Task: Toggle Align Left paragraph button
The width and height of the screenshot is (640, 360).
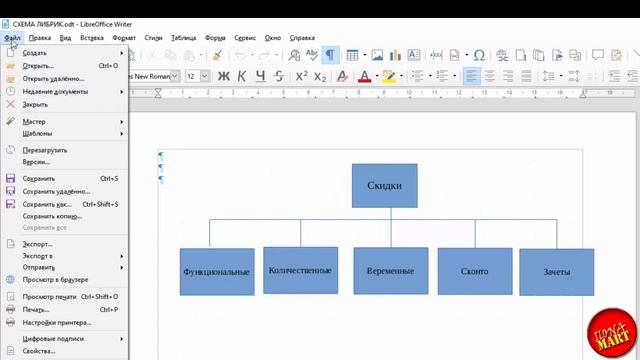Action: (471, 76)
